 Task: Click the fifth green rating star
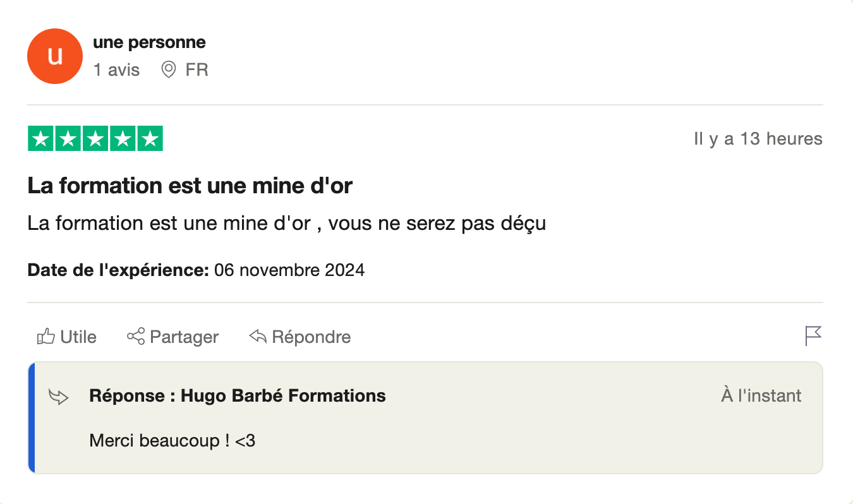pyautogui.click(x=150, y=139)
